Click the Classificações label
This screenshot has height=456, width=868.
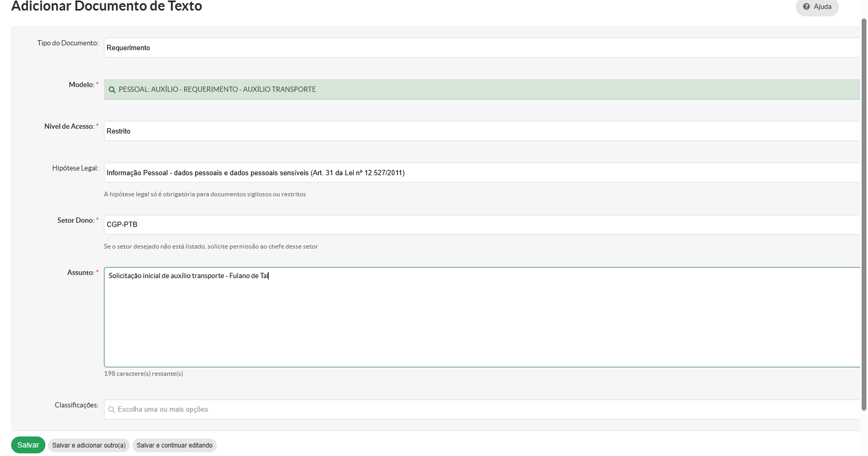pos(77,405)
